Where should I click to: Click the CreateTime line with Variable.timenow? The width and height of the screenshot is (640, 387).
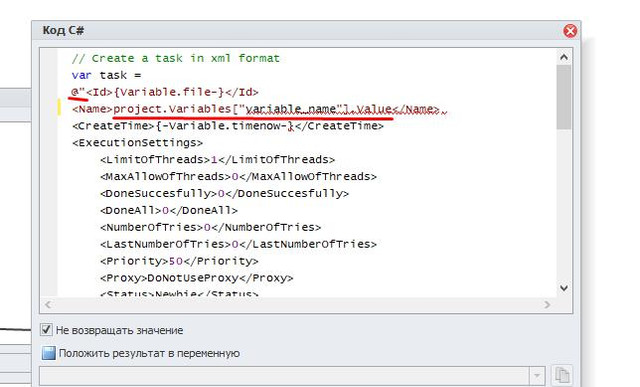pos(228,126)
